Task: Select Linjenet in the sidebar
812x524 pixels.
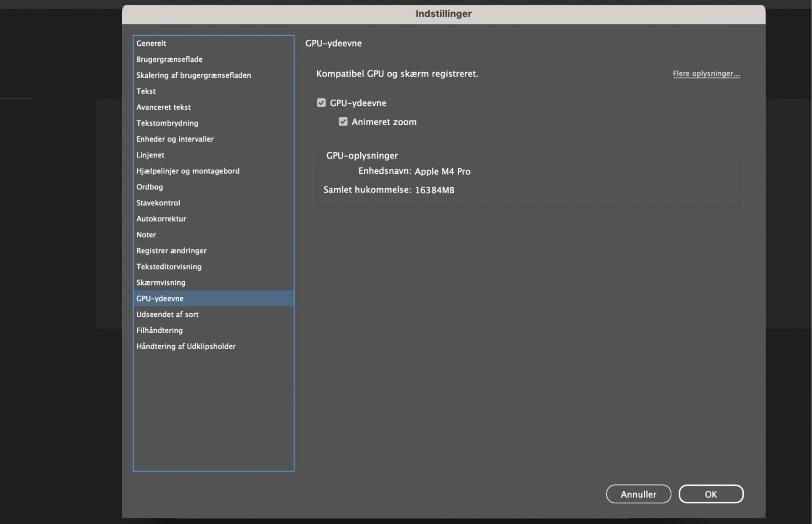Action: point(150,155)
